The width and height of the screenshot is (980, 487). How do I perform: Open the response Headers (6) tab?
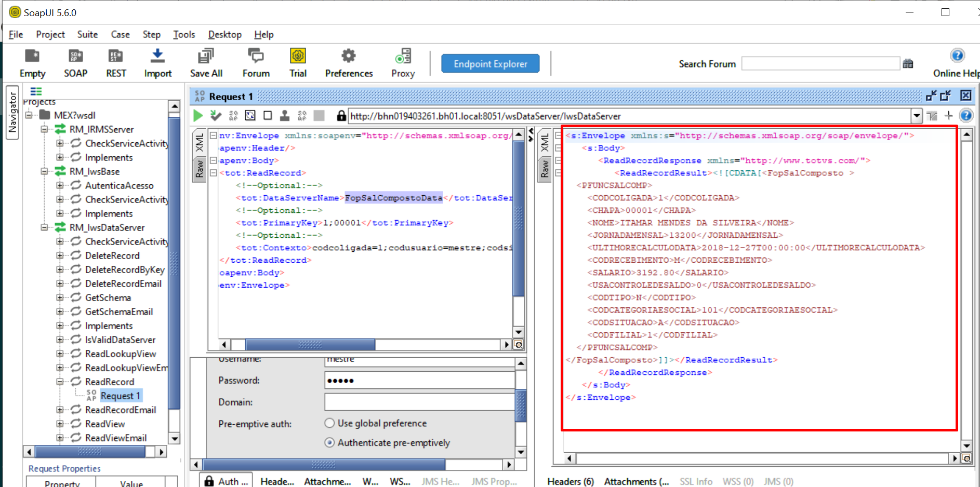tap(571, 481)
